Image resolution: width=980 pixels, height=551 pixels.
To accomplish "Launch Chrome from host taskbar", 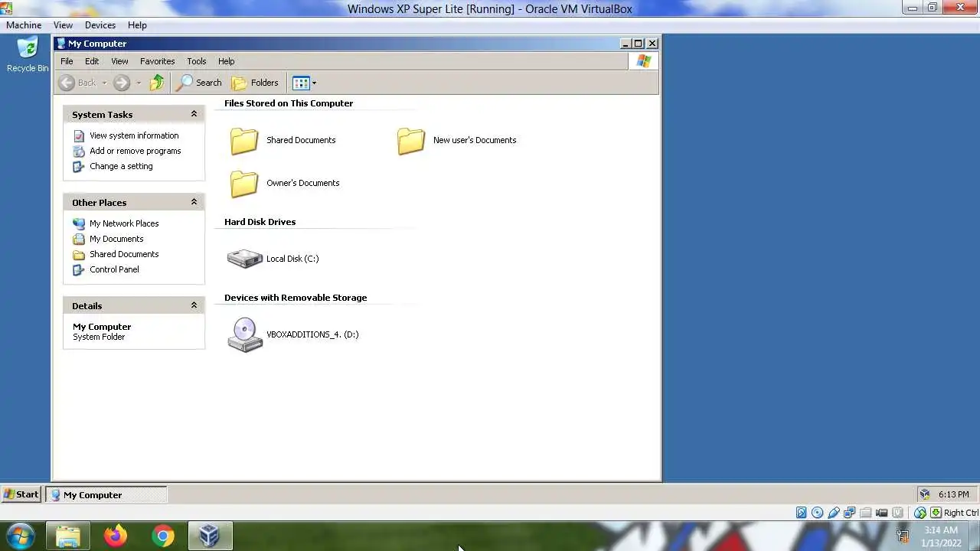I will [x=162, y=536].
